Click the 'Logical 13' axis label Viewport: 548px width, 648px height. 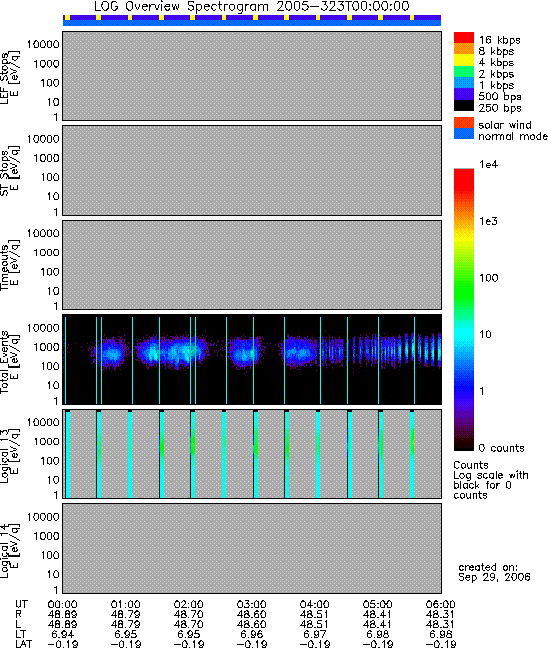5,456
